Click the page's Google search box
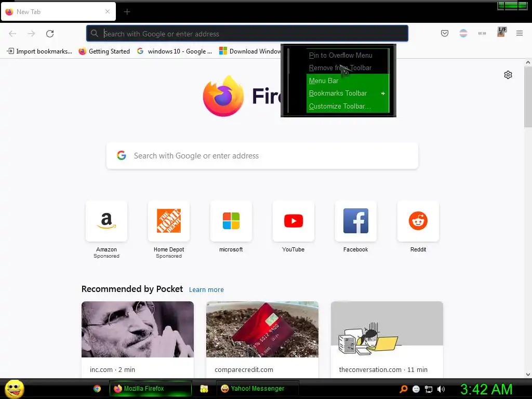The image size is (532, 399). tap(262, 156)
